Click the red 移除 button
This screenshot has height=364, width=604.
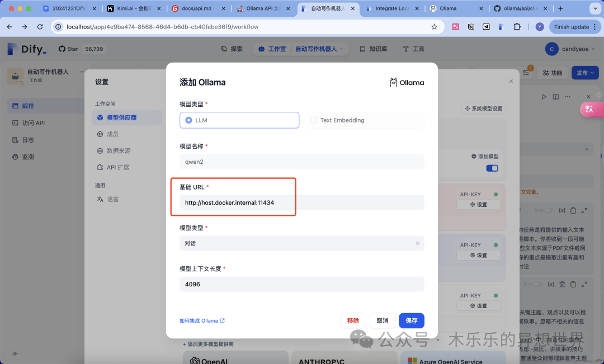point(353,320)
